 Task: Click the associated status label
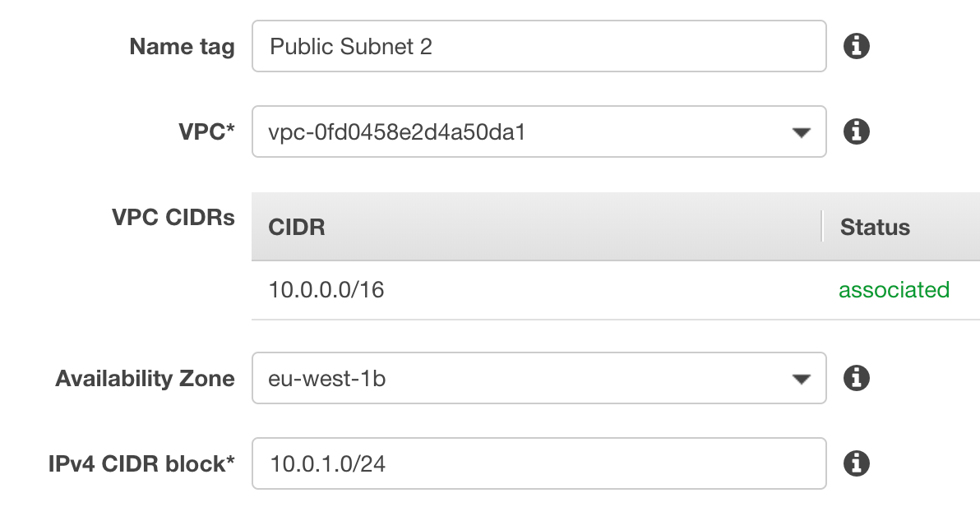click(x=894, y=289)
